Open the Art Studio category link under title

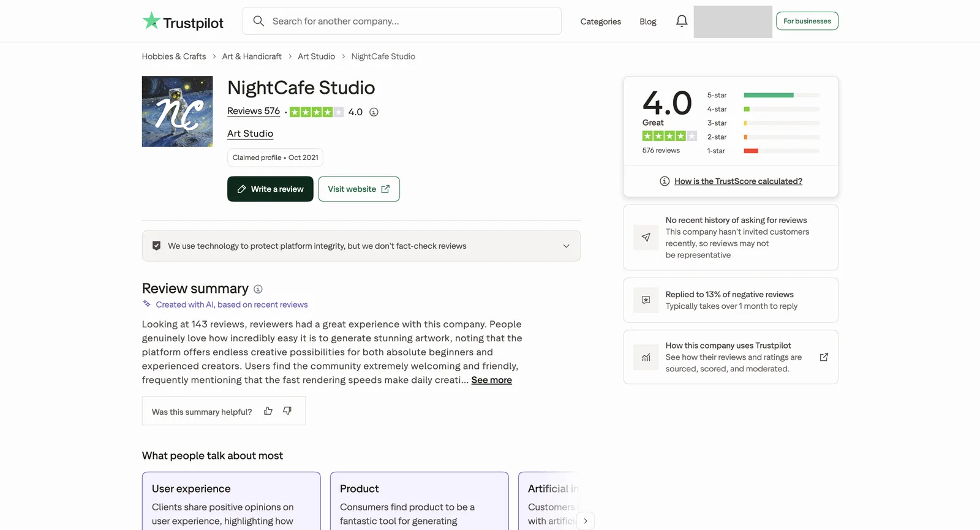[250, 134]
